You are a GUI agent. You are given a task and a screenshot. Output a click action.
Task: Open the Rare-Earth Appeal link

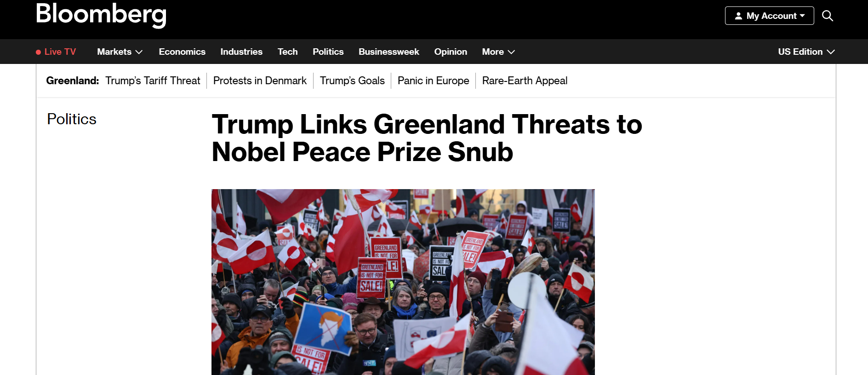coord(525,81)
